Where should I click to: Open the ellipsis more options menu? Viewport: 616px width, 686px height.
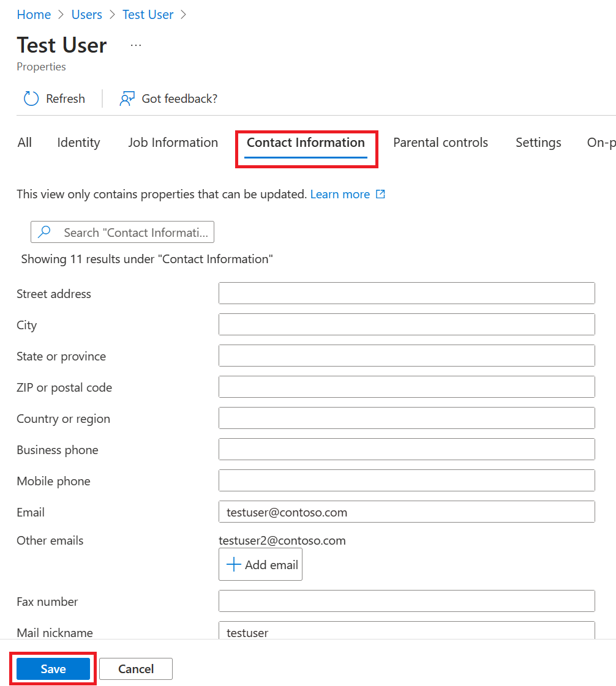136,45
